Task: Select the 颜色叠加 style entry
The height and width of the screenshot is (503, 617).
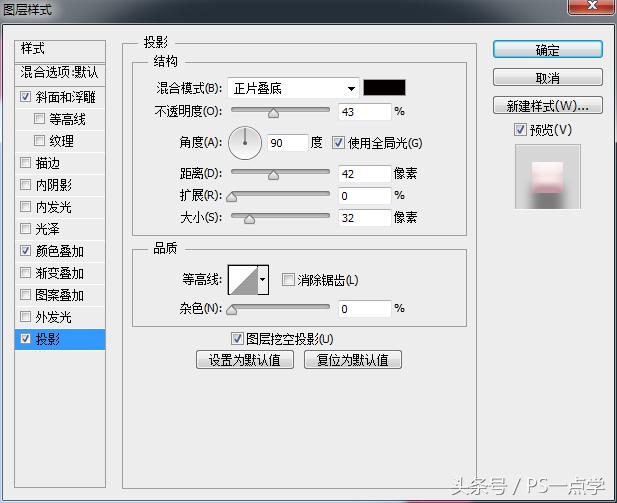Action: click(x=59, y=251)
